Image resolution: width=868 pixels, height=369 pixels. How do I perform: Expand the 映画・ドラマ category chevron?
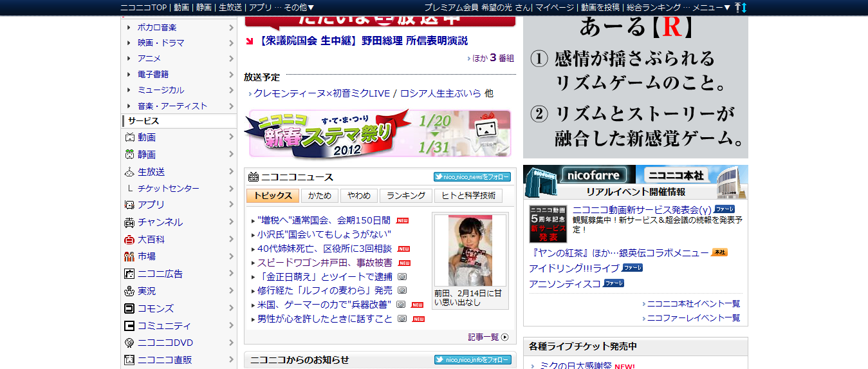point(231,43)
